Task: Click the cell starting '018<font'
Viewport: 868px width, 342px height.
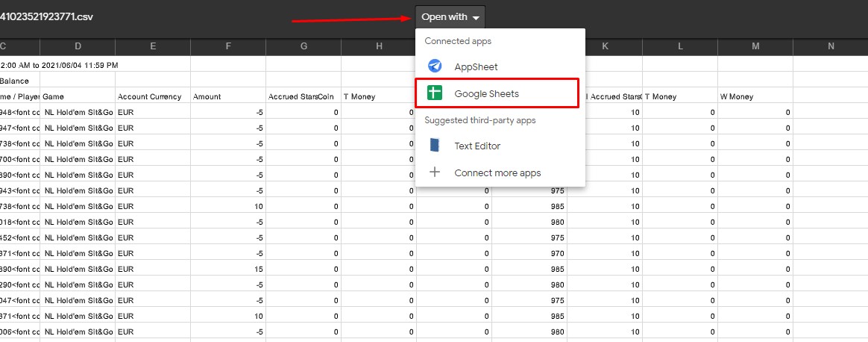Action: point(20,222)
